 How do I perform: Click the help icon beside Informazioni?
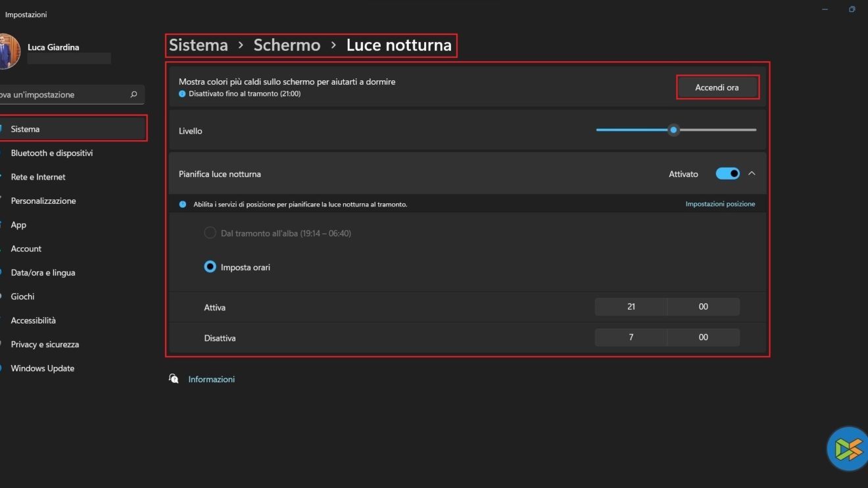[x=174, y=379]
